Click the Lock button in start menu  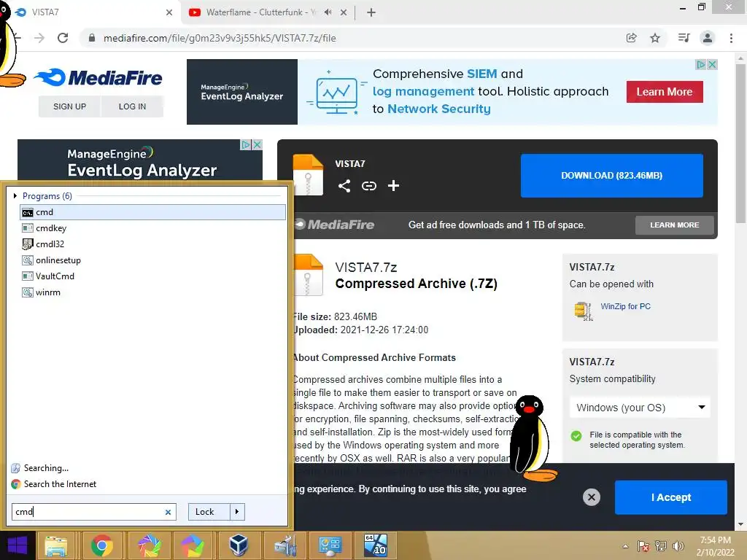[x=209, y=511]
